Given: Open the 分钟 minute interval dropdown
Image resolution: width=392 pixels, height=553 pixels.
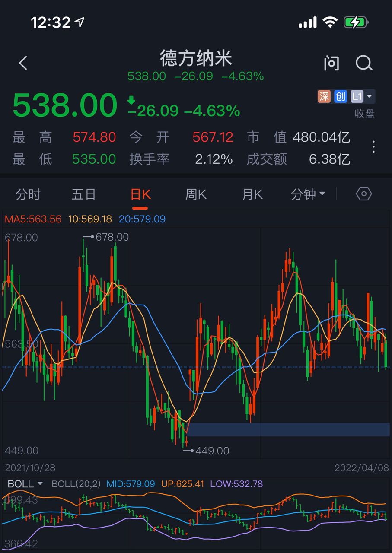Looking at the screenshot, I should coord(308,194).
